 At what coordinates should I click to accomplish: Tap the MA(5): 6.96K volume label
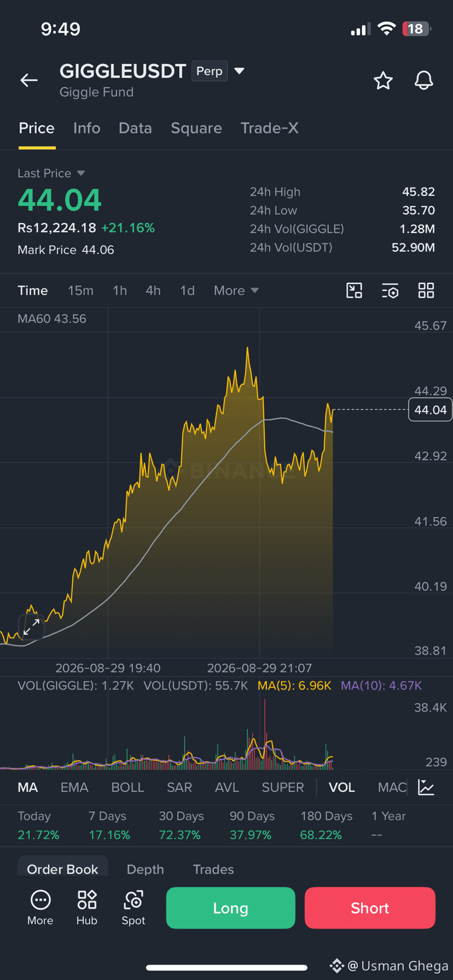(x=294, y=686)
